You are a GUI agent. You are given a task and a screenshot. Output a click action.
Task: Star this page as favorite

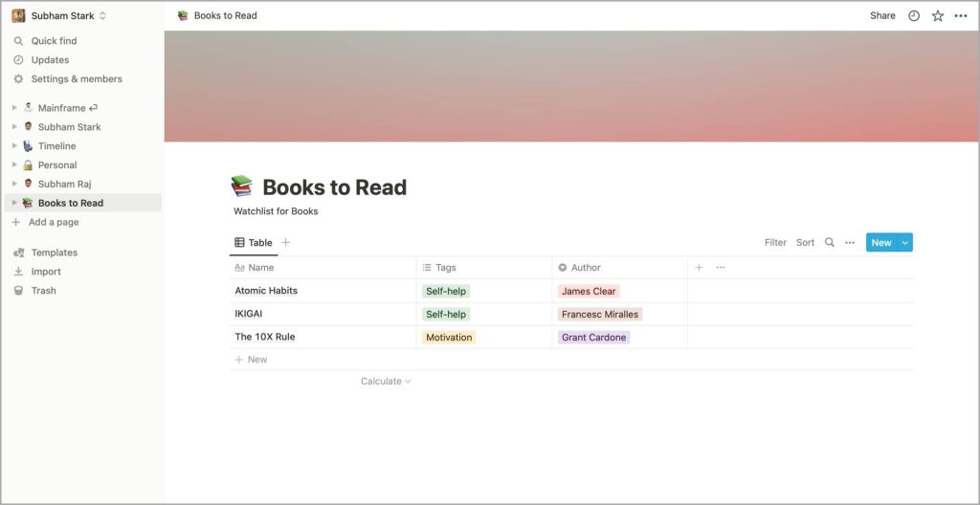938,16
